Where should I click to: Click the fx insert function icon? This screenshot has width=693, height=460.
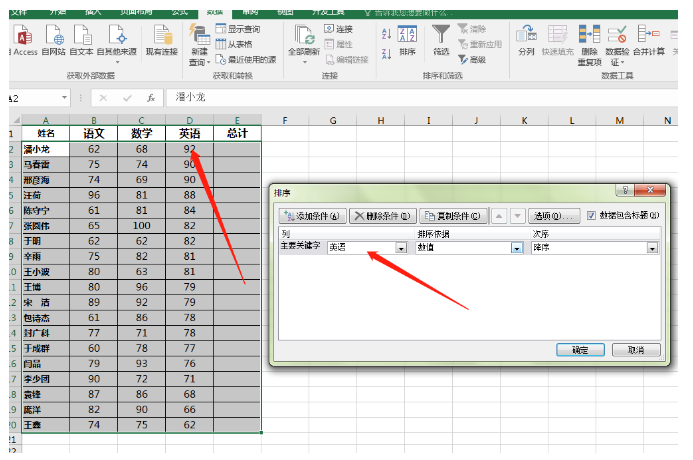tap(151, 98)
